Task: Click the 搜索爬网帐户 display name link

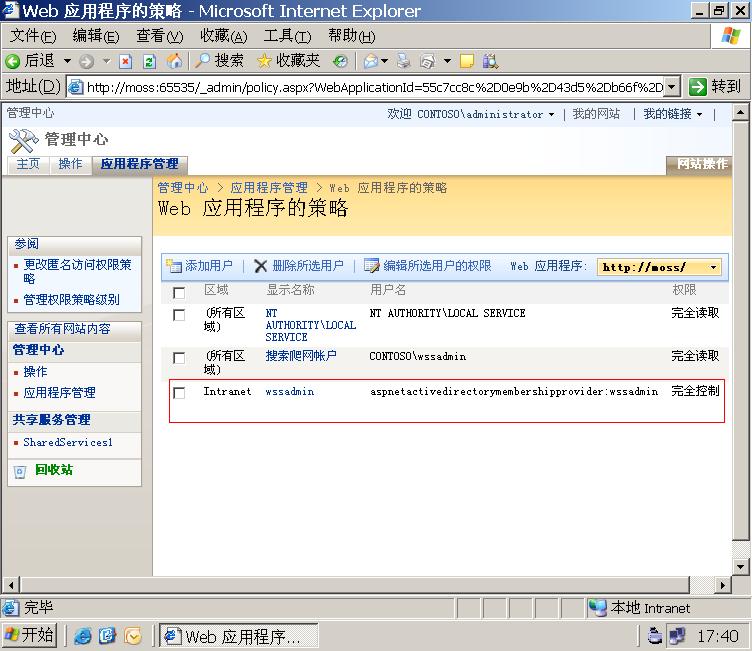Action: (x=301, y=355)
